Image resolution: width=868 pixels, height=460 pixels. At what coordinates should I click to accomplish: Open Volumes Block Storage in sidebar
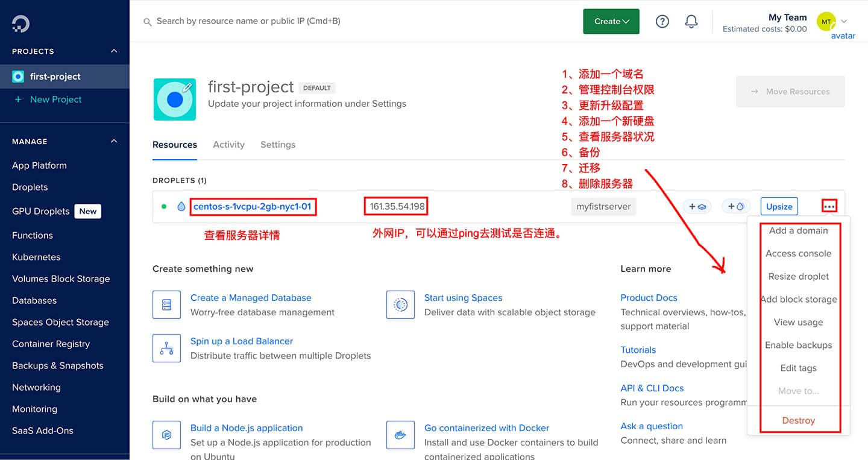(x=61, y=279)
